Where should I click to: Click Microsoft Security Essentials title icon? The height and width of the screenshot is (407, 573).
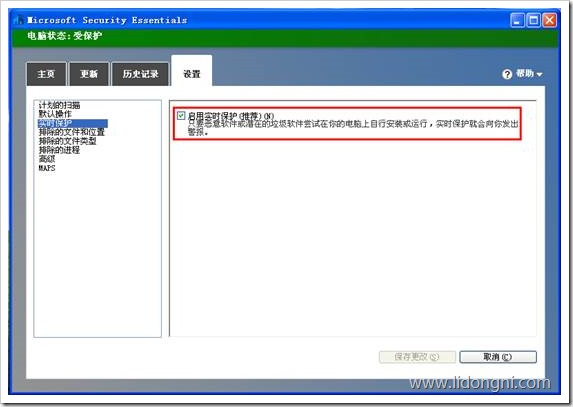click(19, 20)
